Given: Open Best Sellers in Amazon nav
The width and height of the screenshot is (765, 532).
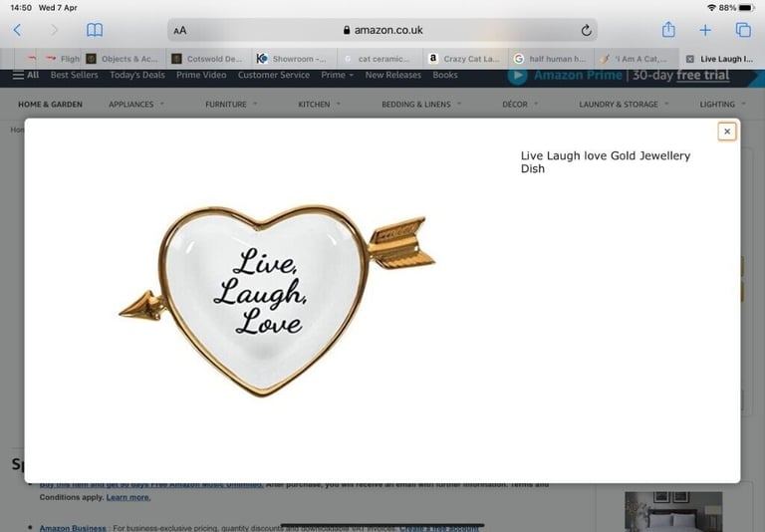Looking at the screenshot, I should coord(74,75).
